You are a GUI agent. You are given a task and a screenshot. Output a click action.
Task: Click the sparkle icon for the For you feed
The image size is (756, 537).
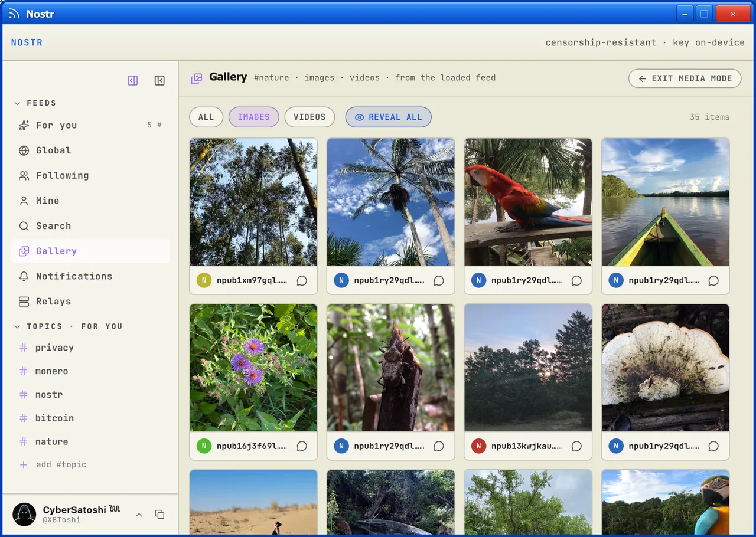pos(24,125)
